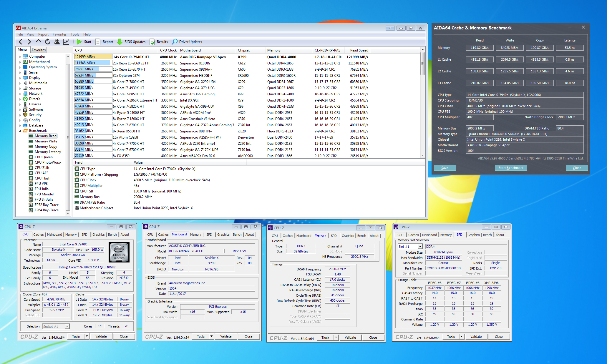Image resolution: width=607 pixels, height=364 pixels.
Task: Expand the Operating System tree node
Action: [x=20, y=67]
